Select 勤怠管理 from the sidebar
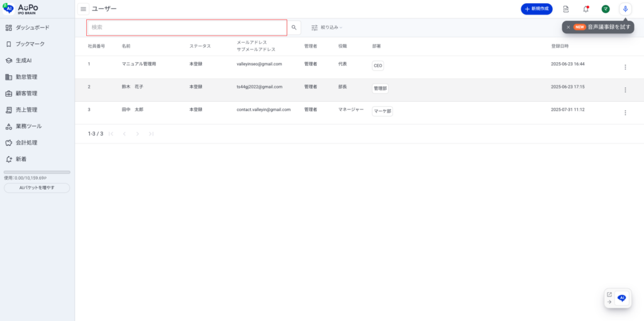The image size is (644, 321). point(26,77)
